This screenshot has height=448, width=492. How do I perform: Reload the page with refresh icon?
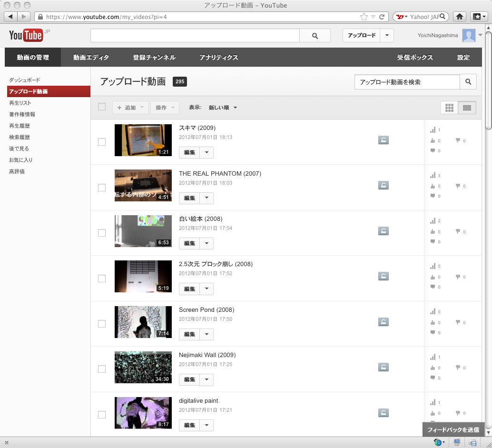pyautogui.click(x=382, y=17)
